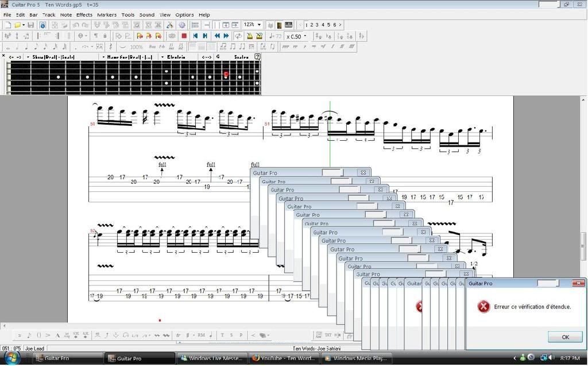Open the Options menu
This screenshot has height=366, width=588.
184,14
